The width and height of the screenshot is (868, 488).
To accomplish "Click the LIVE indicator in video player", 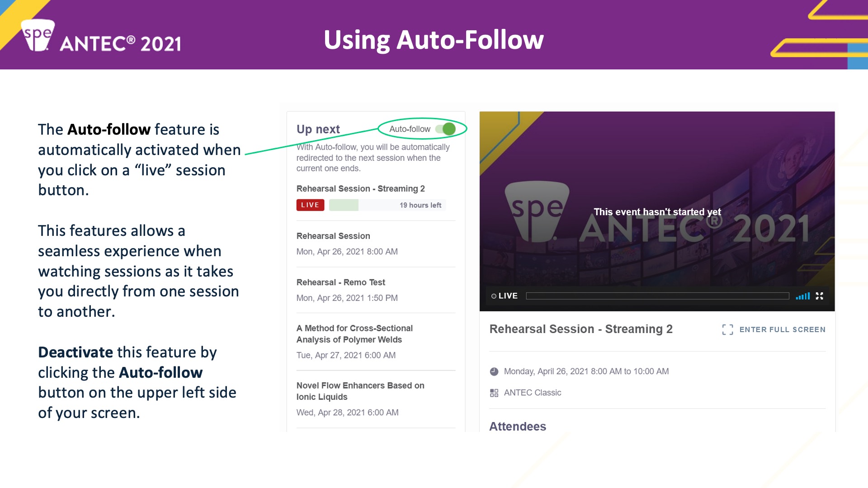I will point(504,296).
